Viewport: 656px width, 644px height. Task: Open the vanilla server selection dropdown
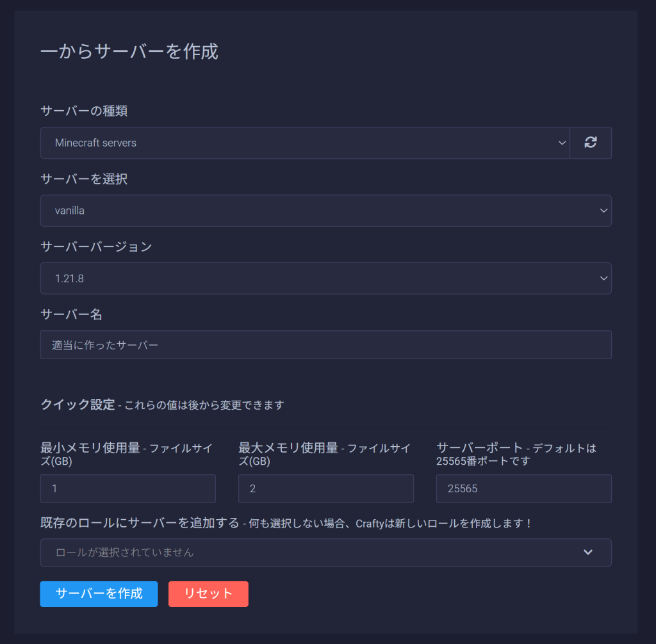[325, 211]
